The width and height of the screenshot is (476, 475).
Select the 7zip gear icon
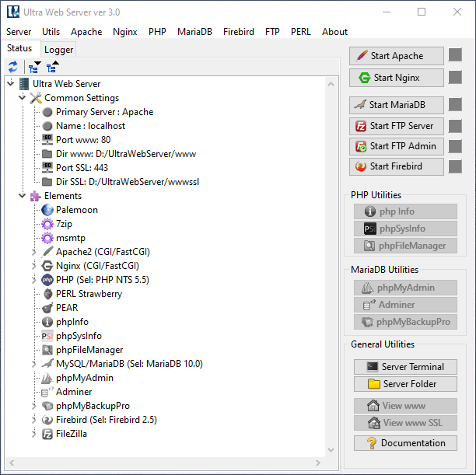click(47, 224)
